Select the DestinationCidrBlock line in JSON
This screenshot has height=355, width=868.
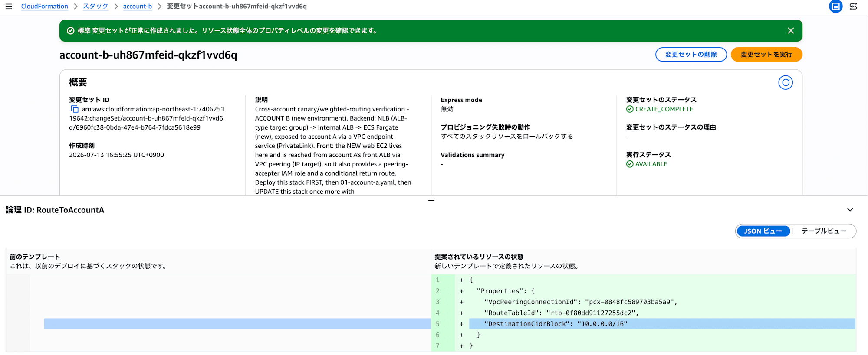pyautogui.click(x=644, y=324)
